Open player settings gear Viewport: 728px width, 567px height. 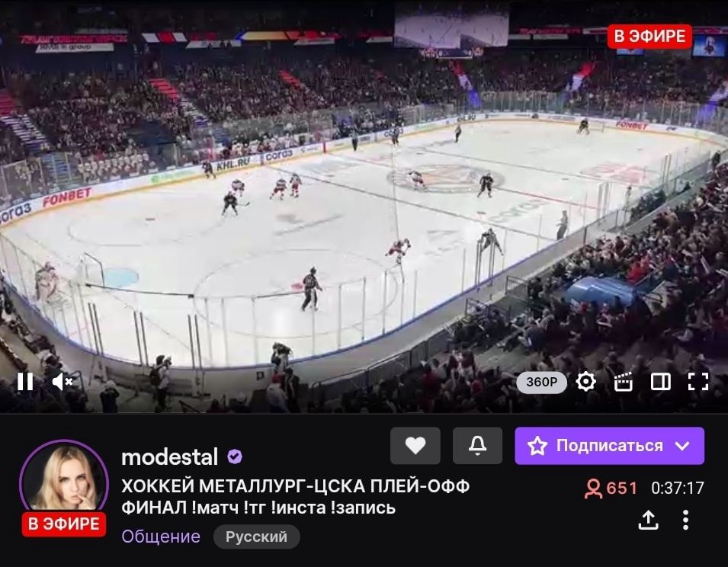pyautogui.click(x=585, y=381)
